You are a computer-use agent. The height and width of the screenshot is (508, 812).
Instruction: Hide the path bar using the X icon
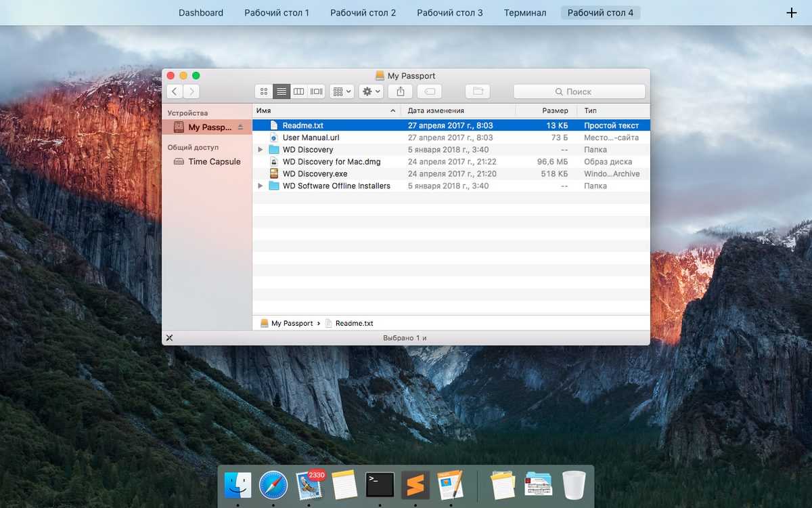(x=169, y=338)
